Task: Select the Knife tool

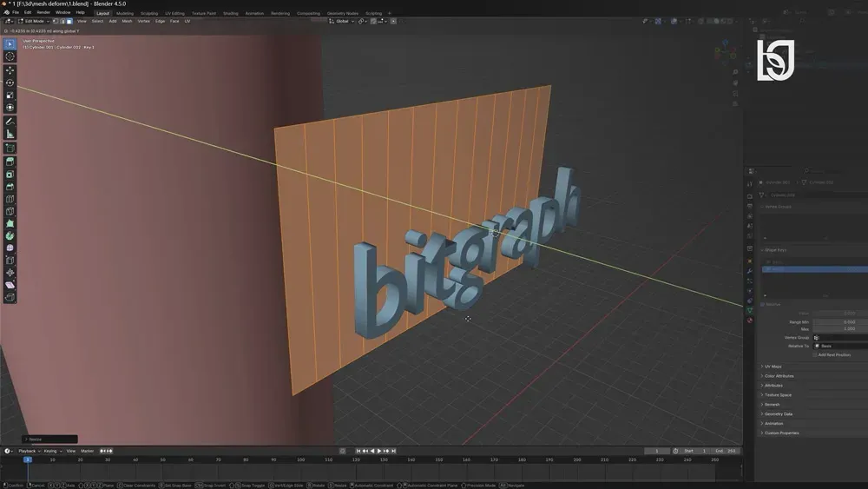Action: [x=10, y=211]
